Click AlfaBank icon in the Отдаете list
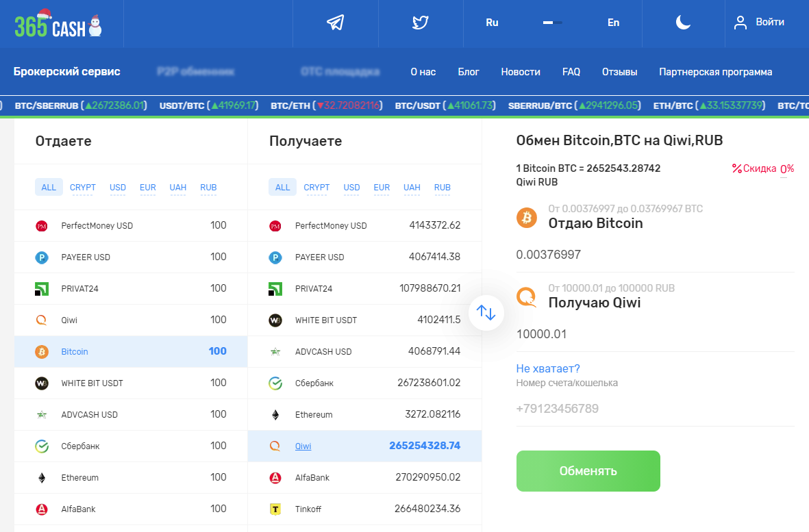Viewport: 809px width, 532px height. [x=42, y=509]
